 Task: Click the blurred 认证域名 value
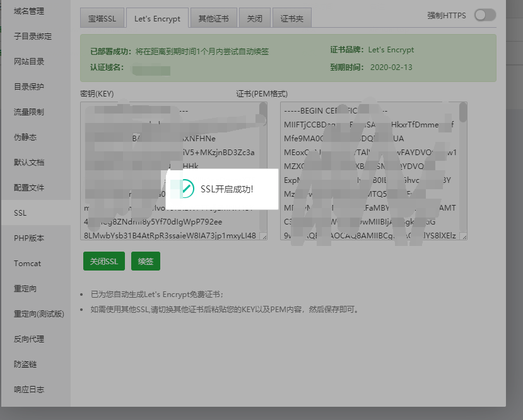151,71
